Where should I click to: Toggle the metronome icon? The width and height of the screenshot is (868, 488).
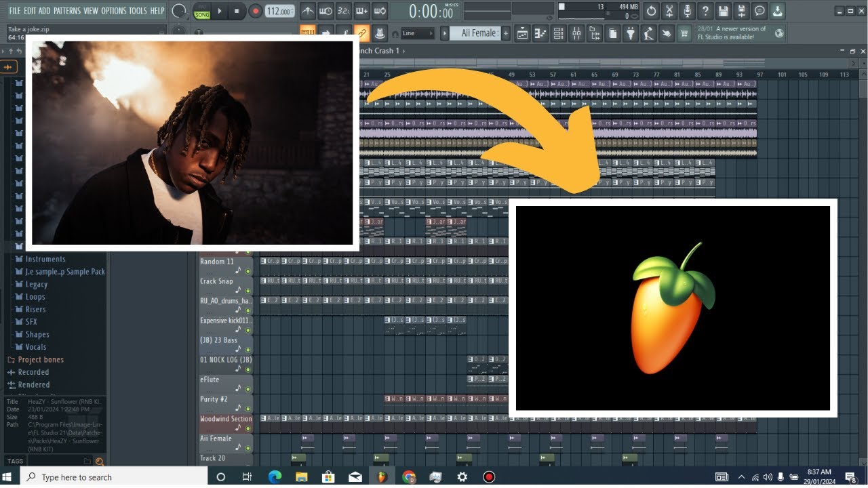[307, 11]
